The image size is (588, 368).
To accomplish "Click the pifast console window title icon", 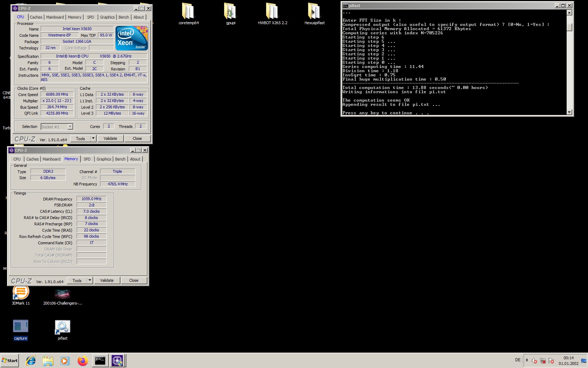I will tap(345, 6).
